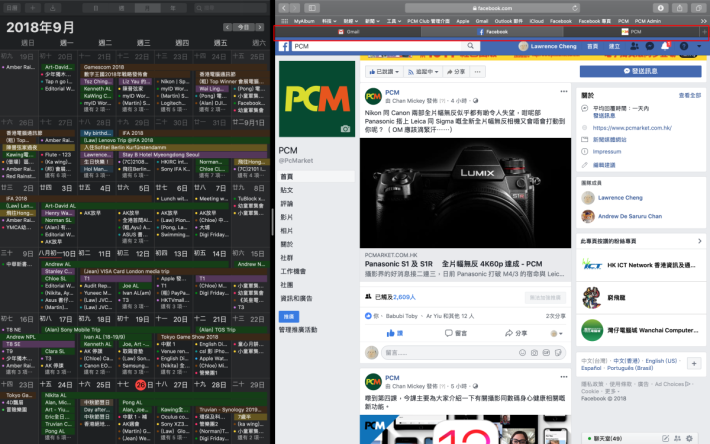
Task: Open Lawrence Cheng team member link
Action: pyautogui.click(x=620, y=198)
